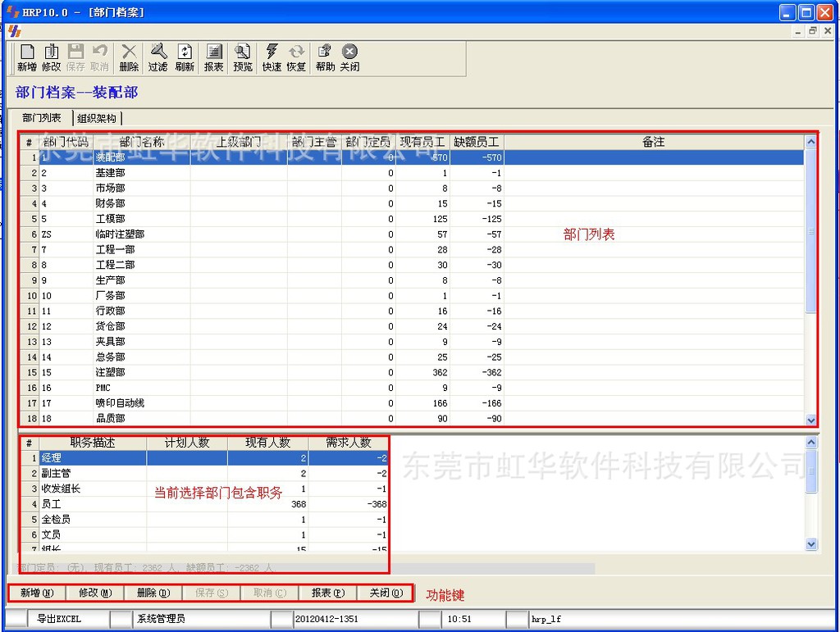Click scroll up arrow of positions list
The width and height of the screenshot is (840, 632).
pos(811,443)
